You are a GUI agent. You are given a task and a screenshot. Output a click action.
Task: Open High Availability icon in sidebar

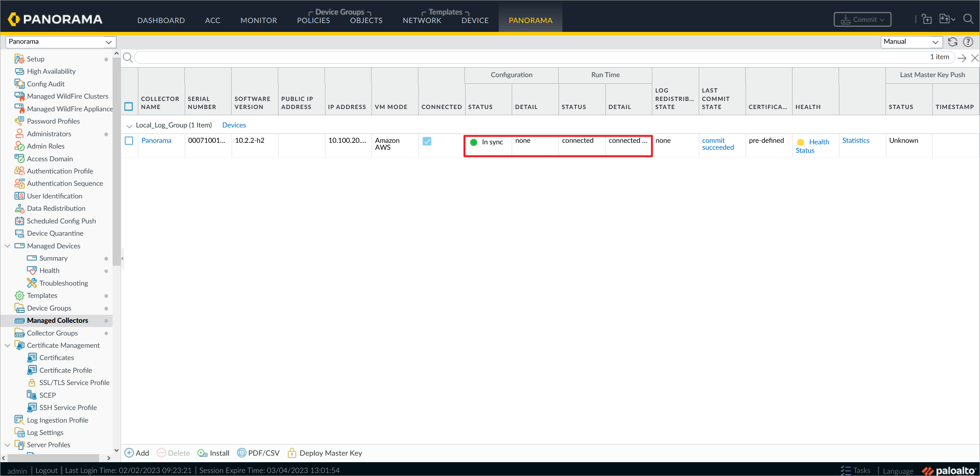pos(19,71)
